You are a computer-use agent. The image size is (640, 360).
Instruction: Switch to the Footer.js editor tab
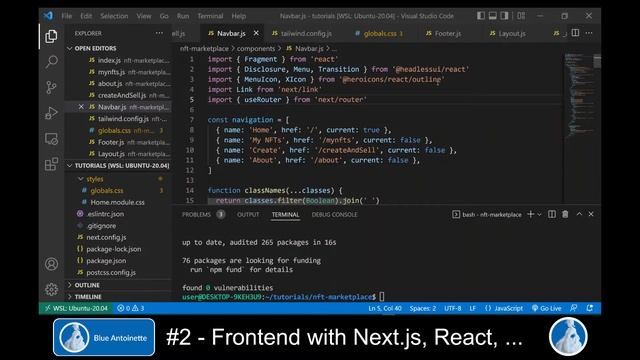[444, 33]
